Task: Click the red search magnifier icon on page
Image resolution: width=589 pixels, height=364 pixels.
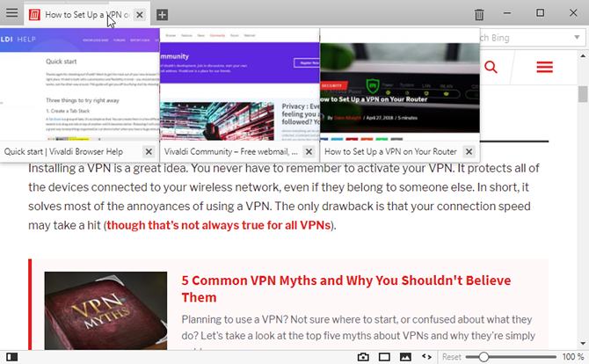Action: (491, 67)
